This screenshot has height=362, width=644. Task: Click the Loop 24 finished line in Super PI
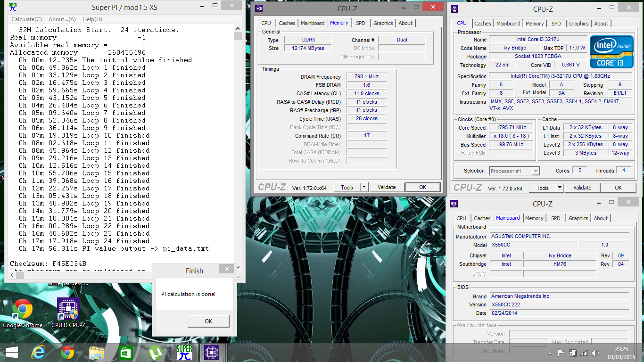84,241
